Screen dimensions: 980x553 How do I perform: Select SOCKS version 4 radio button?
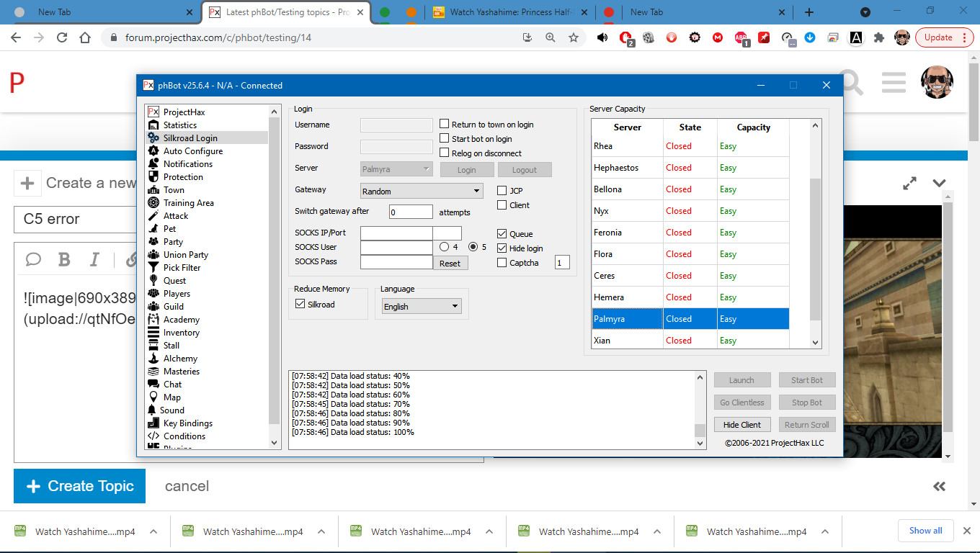pos(445,247)
